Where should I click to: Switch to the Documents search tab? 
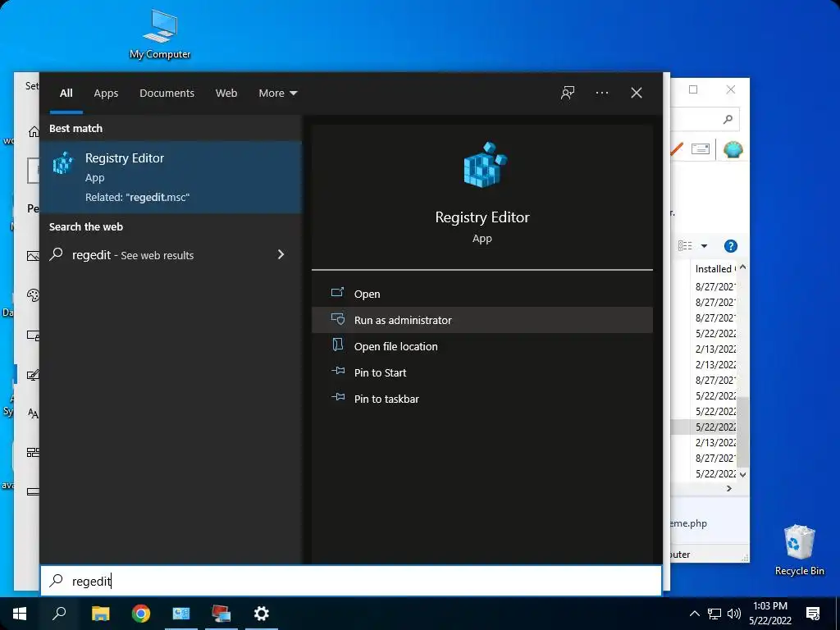coord(167,94)
